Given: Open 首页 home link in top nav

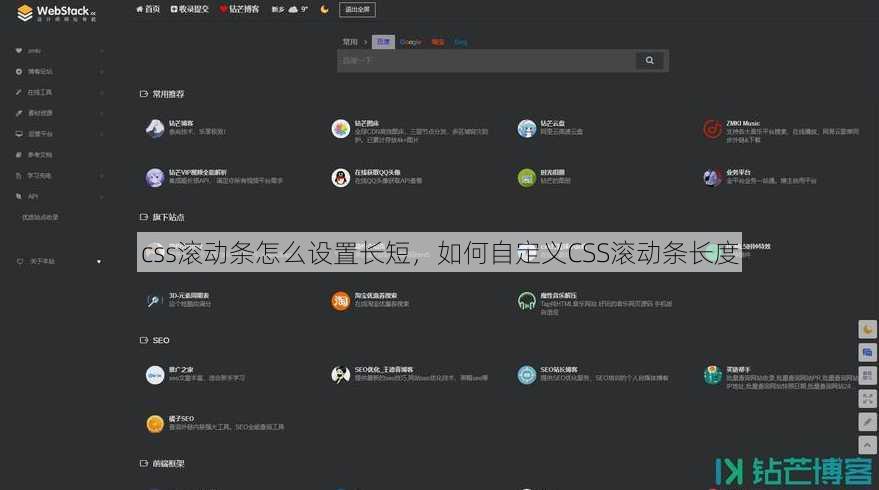Looking at the screenshot, I should pyautogui.click(x=148, y=9).
